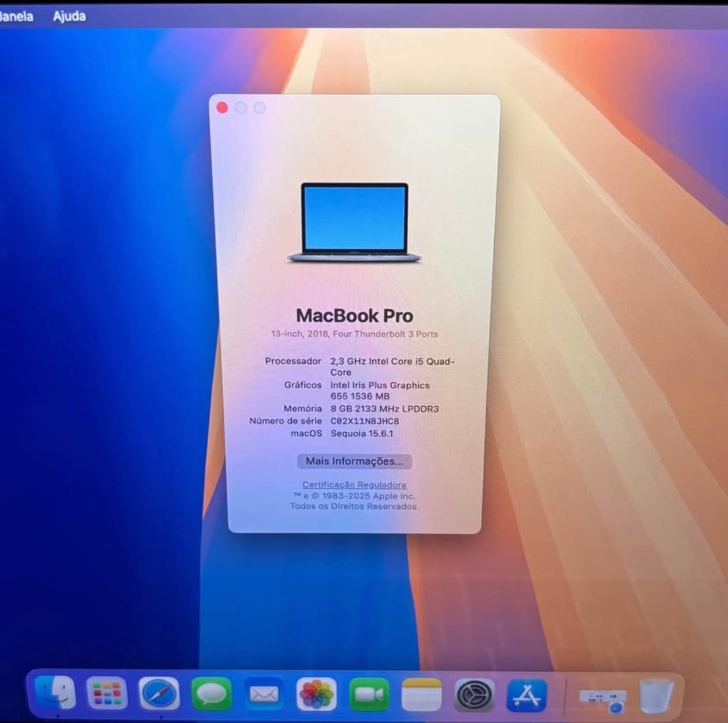The height and width of the screenshot is (723, 728).
Task: Open the Ajuda menu
Action: 69,16
